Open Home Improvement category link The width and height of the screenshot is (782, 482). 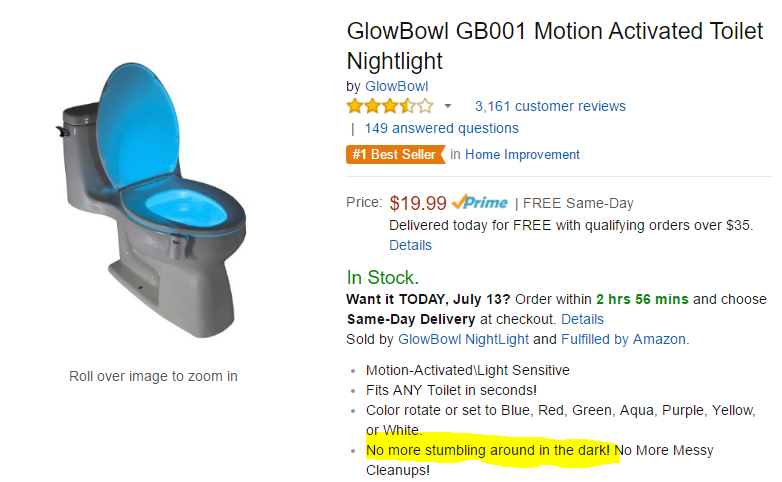coord(522,154)
